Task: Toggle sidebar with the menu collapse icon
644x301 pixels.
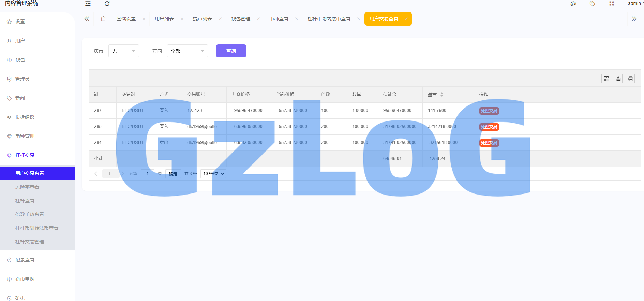Action: [88, 4]
